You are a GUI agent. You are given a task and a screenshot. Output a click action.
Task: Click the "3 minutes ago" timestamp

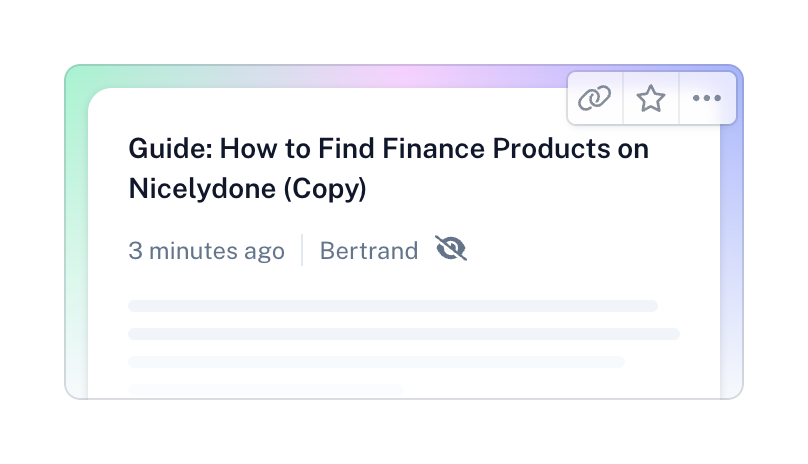click(206, 250)
